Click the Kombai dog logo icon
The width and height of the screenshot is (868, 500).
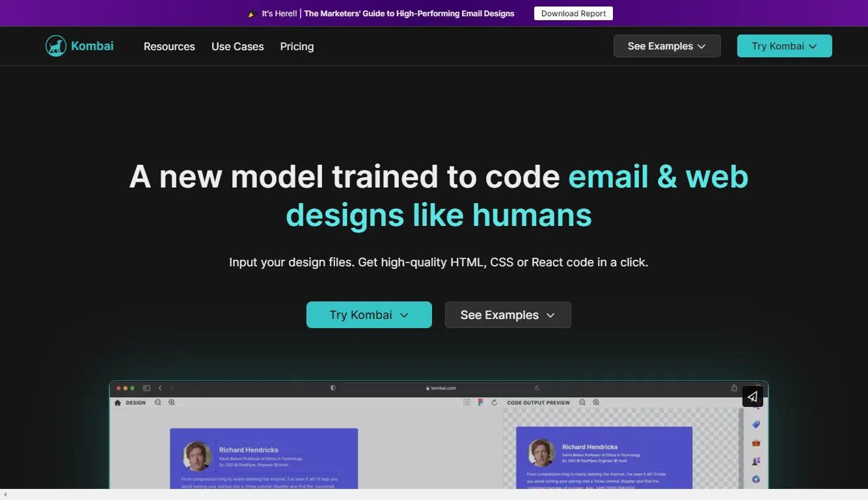click(x=56, y=46)
